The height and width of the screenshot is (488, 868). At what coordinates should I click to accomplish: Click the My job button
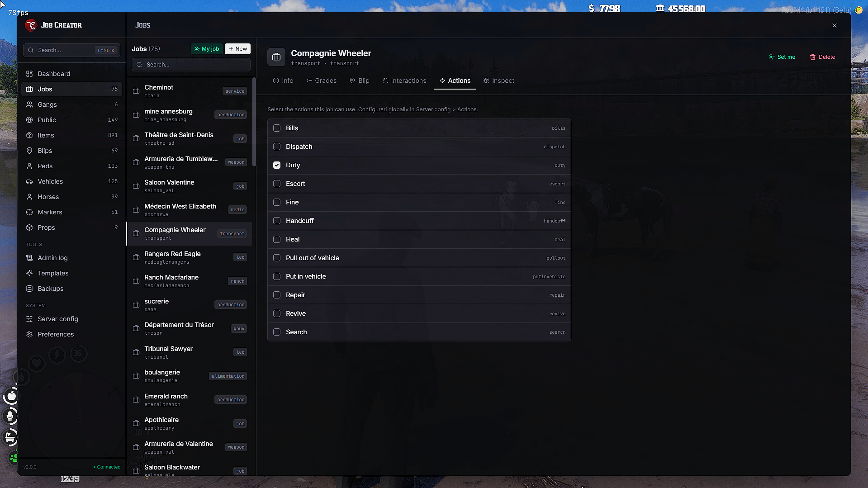click(x=207, y=49)
